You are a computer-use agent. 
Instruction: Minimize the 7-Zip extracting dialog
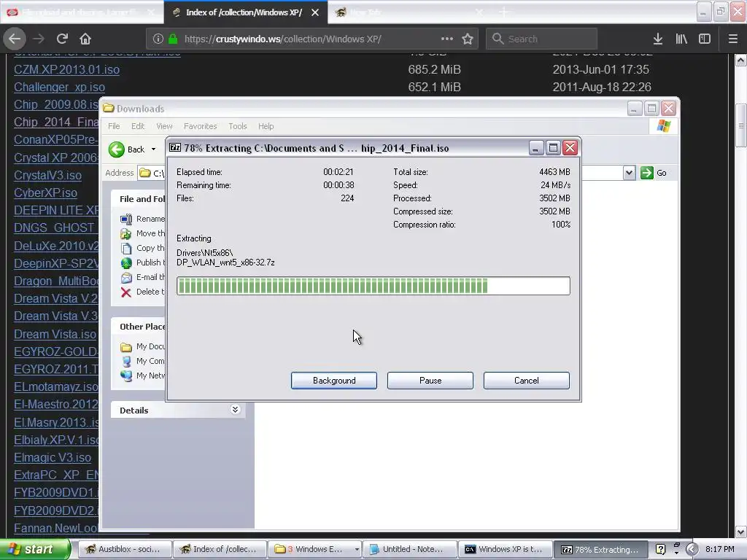pyautogui.click(x=536, y=148)
